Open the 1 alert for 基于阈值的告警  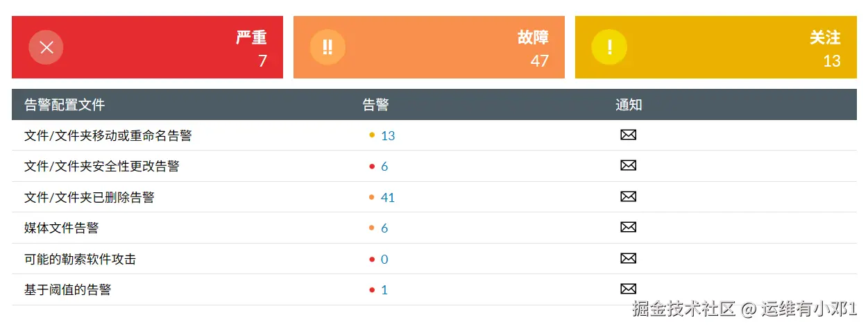[384, 290]
